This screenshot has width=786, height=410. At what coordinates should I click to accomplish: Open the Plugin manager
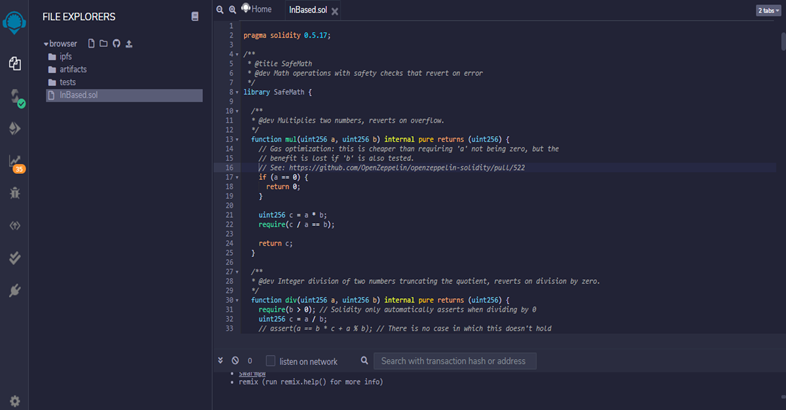[x=15, y=290]
